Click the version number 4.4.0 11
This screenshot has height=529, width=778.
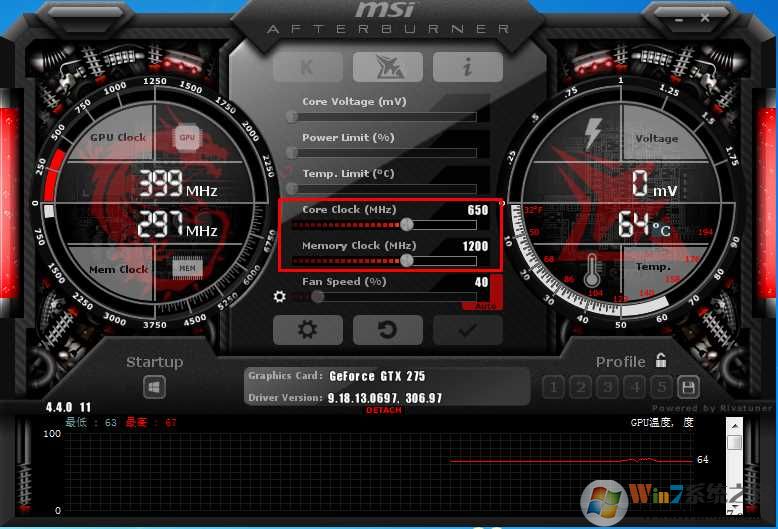click(68, 407)
